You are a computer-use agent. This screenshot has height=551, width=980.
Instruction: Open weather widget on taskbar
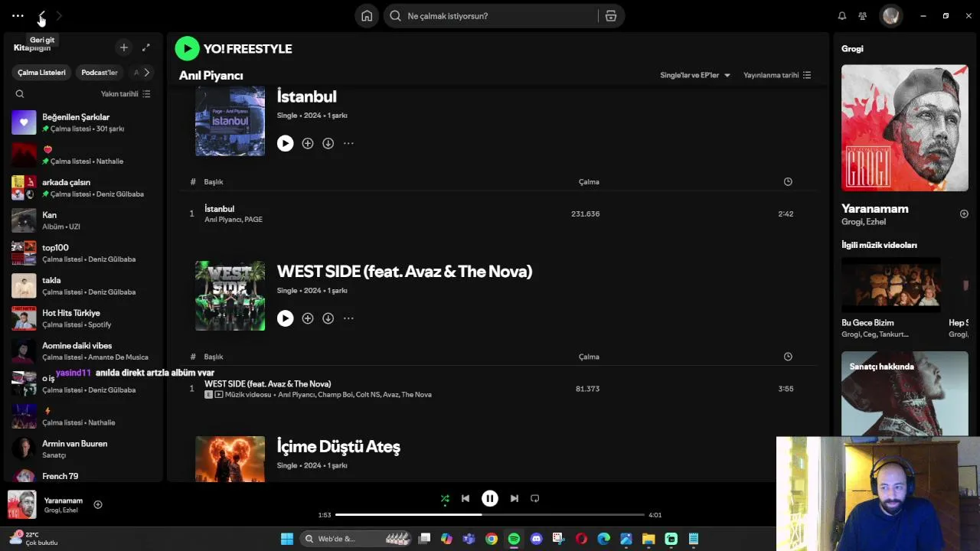coord(34,539)
